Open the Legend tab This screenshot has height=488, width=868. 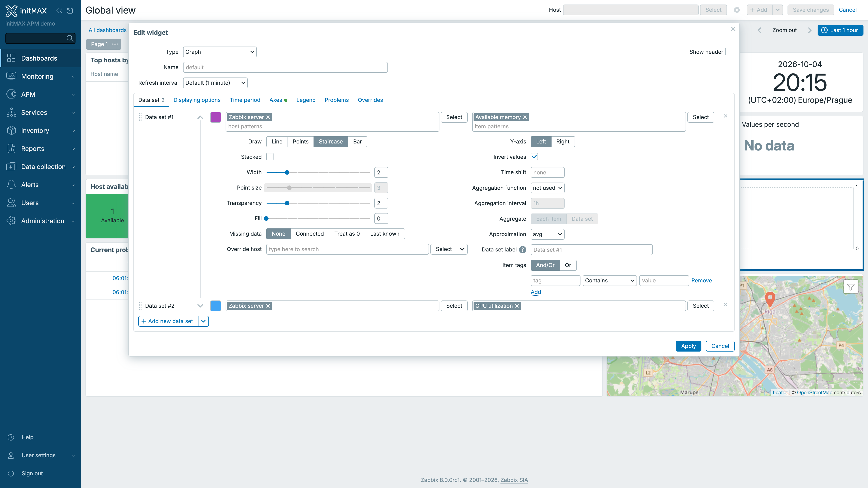pos(306,100)
